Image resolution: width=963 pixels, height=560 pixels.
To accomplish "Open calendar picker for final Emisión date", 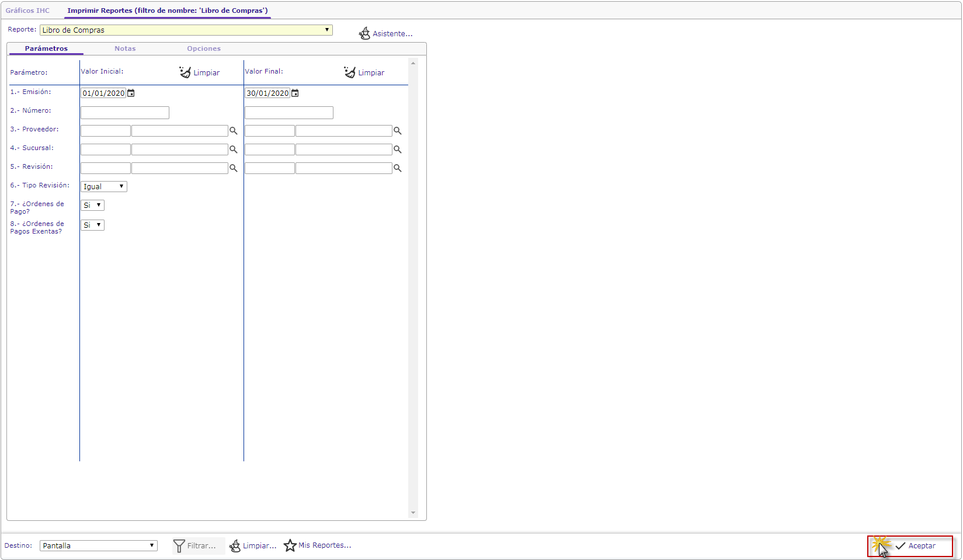I will point(295,93).
